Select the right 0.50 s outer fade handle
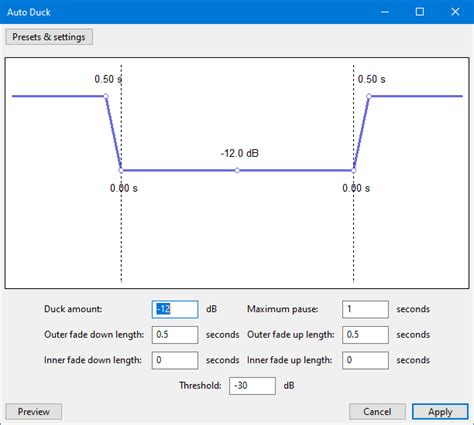 click(x=369, y=96)
